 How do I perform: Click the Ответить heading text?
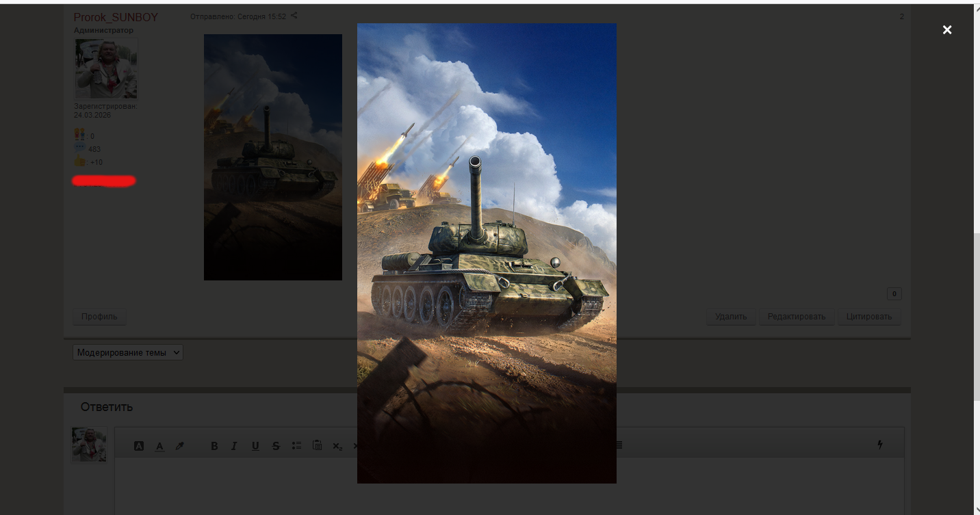[x=107, y=407]
